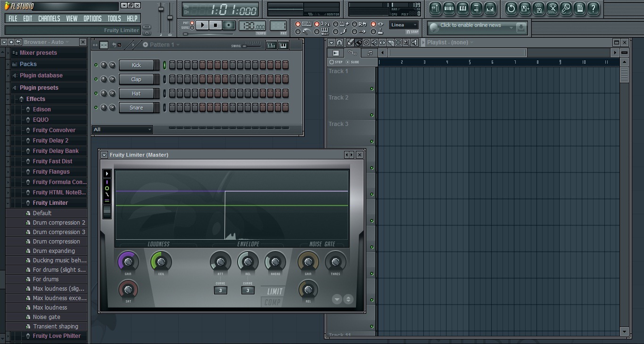Open the Playlist title dropdown menu
Image resolution: width=644 pixels, height=344 pixels.
click(x=450, y=42)
